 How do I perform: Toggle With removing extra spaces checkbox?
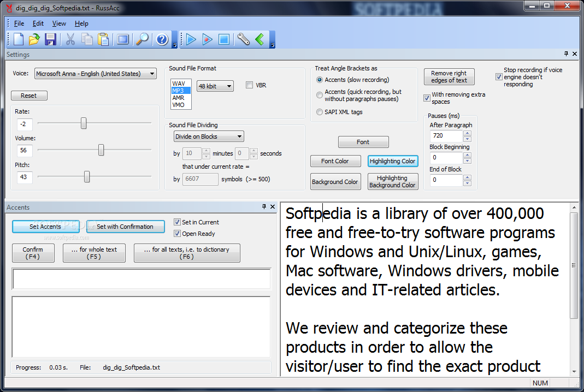pyautogui.click(x=427, y=98)
